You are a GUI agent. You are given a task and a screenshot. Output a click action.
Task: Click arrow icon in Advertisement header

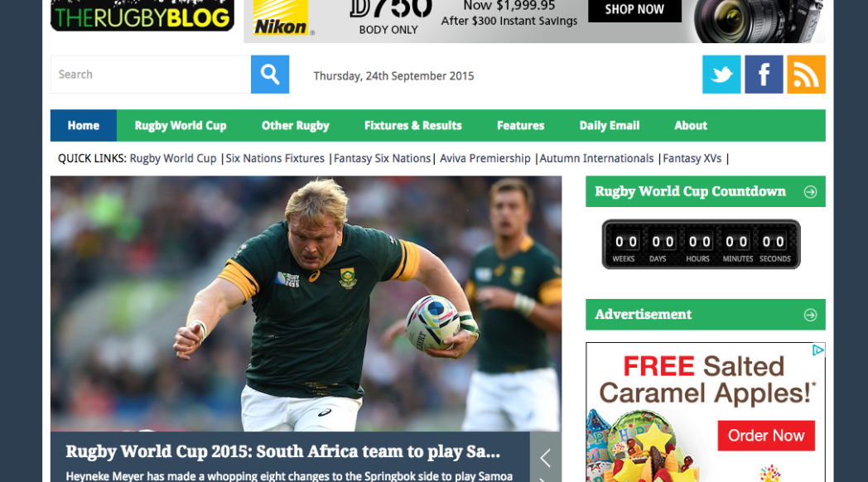(x=810, y=315)
